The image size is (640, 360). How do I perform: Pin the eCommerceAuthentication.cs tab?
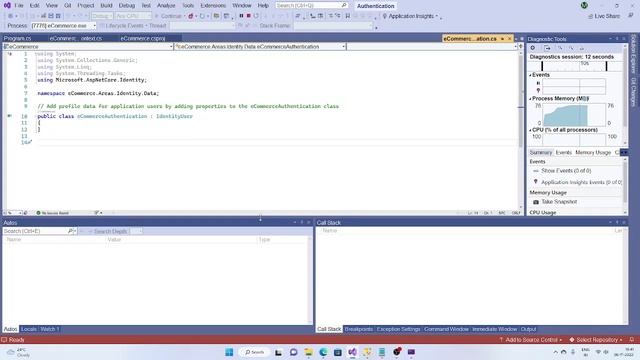pyautogui.click(x=502, y=39)
